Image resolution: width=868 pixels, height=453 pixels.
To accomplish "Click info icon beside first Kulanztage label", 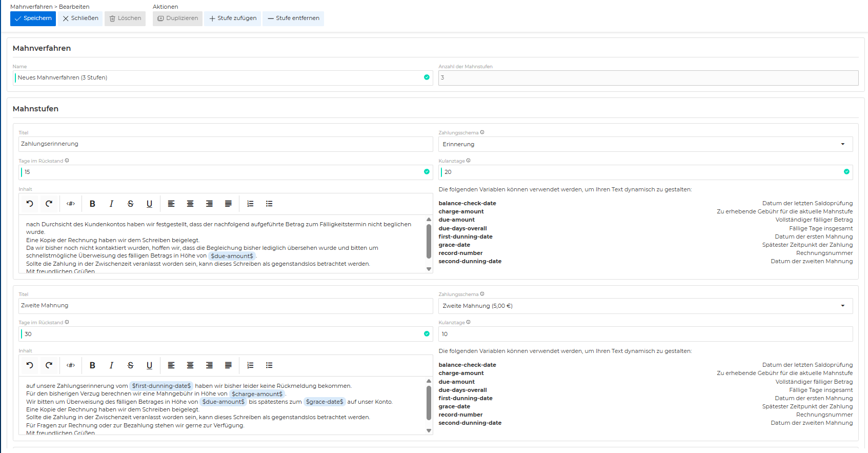I will (468, 161).
